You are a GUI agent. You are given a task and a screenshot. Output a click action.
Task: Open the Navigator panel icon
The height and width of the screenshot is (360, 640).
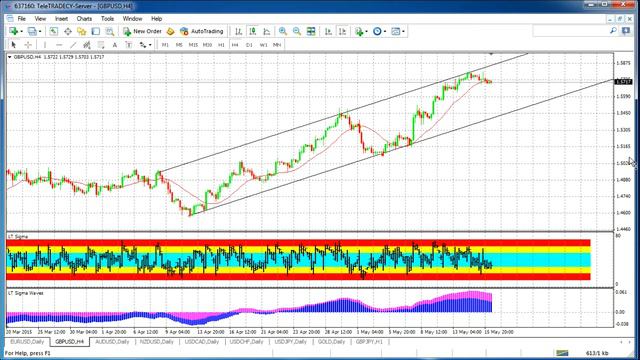[82, 31]
